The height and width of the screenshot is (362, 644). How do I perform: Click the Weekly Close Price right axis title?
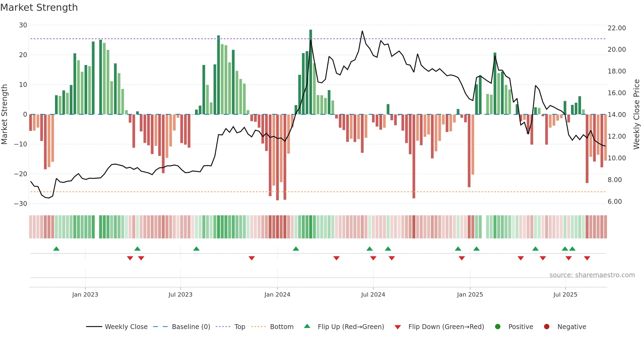pyautogui.click(x=636, y=114)
